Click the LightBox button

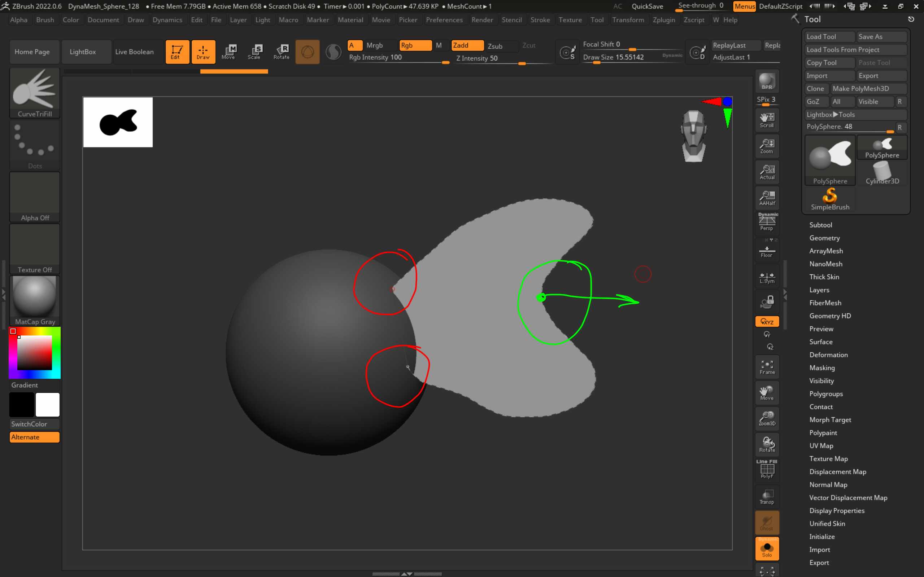coord(82,52)
